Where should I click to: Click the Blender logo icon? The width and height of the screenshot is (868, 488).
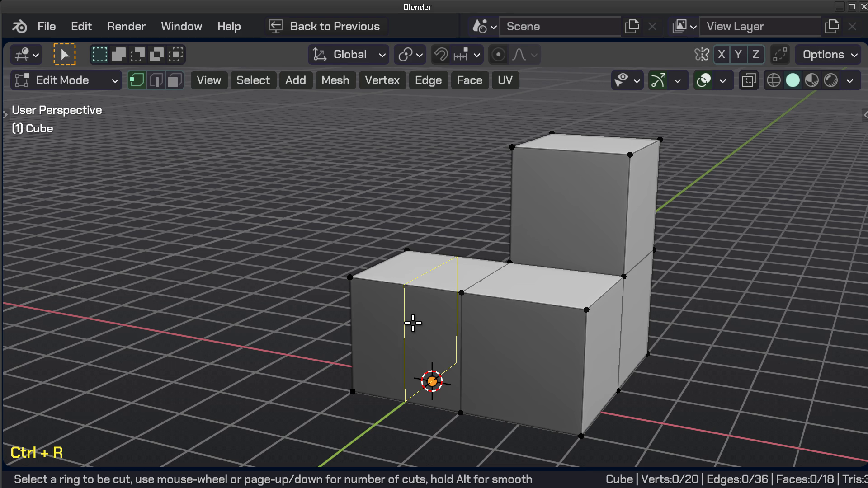pyautogui.click(x=19, y=26)
